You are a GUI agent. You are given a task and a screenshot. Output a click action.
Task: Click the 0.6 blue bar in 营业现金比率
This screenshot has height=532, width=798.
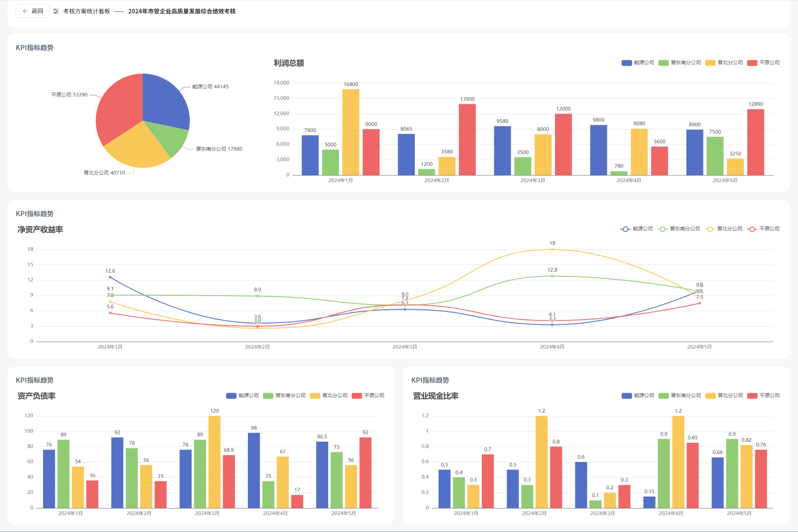click(581, 485)
